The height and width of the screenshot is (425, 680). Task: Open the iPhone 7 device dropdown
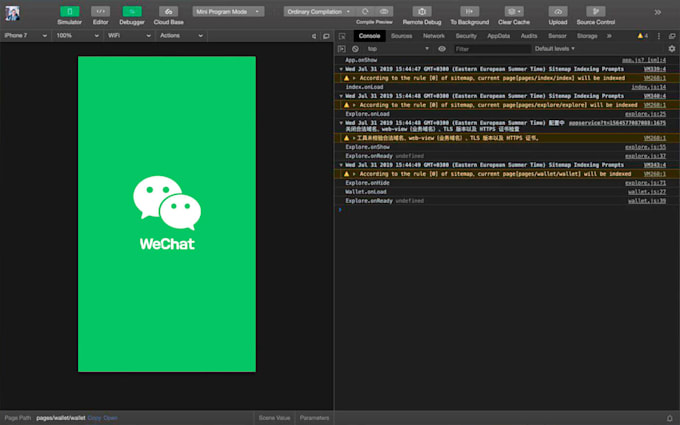pyautogui.click(x=25, y=36)
